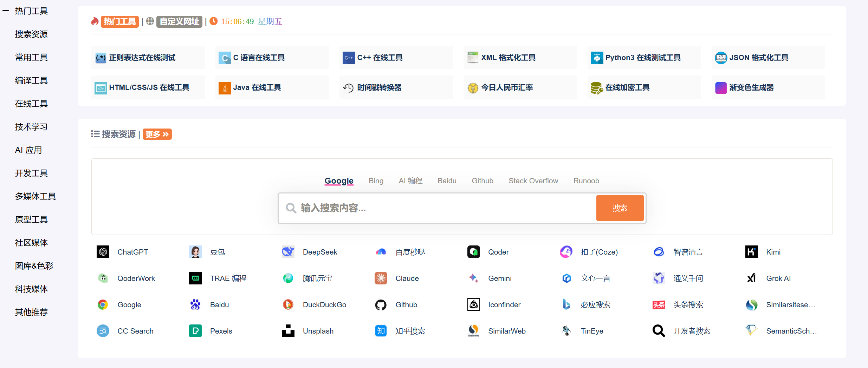Open AI 应用 in the sidebar
868x368 pixels.
28,150
